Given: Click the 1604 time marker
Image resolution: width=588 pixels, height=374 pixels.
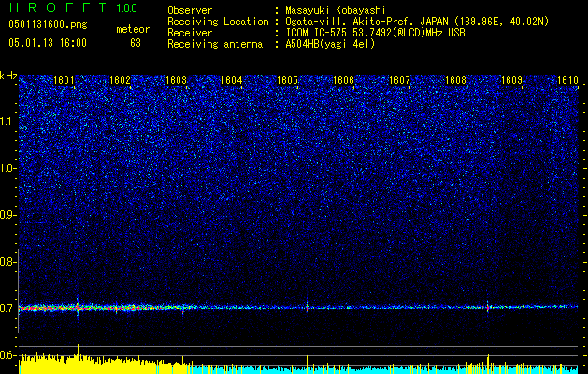Looking at the screenshot, I should 232,80.
